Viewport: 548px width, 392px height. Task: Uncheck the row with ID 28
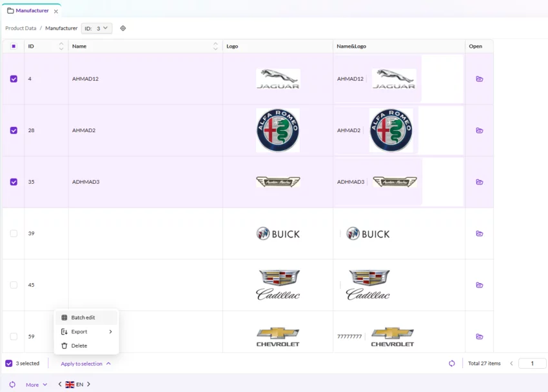point(14,130)
